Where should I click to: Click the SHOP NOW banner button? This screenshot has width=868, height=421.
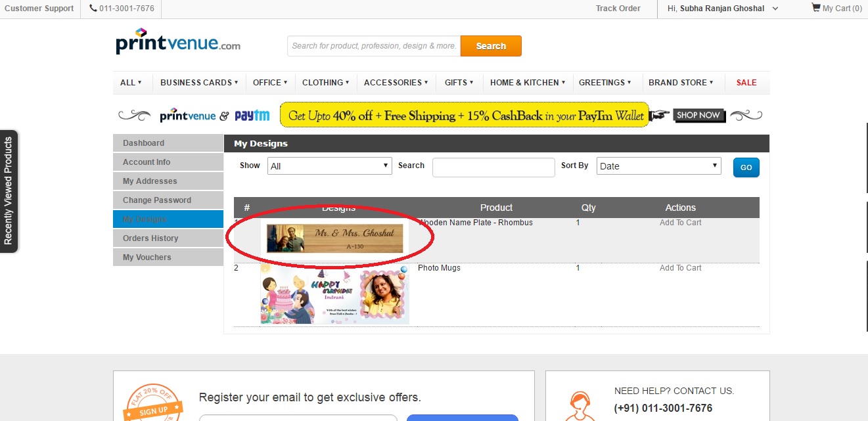click(698, 116)
